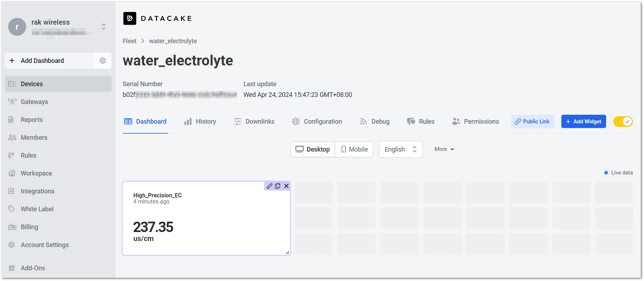Click the Last update timestamp text

[x=298, y=95]
